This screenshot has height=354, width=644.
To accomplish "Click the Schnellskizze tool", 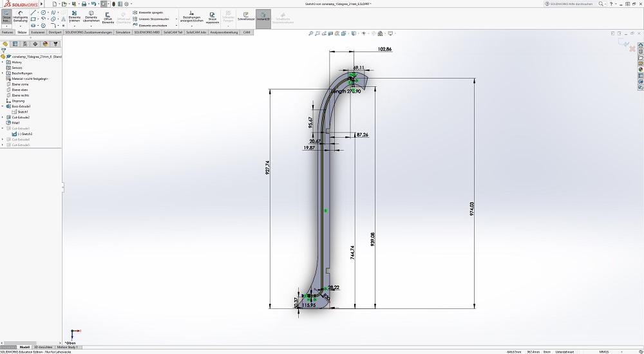I will point(245,17).
